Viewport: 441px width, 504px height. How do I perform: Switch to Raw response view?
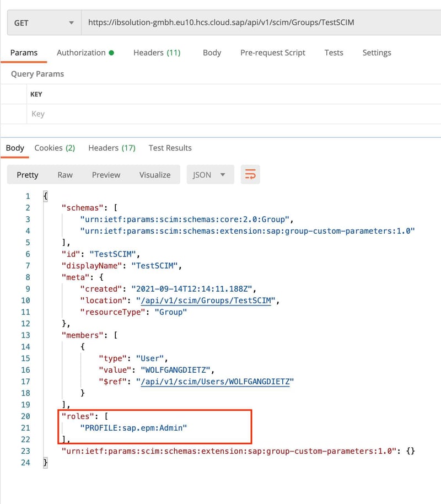click(65, 175)
